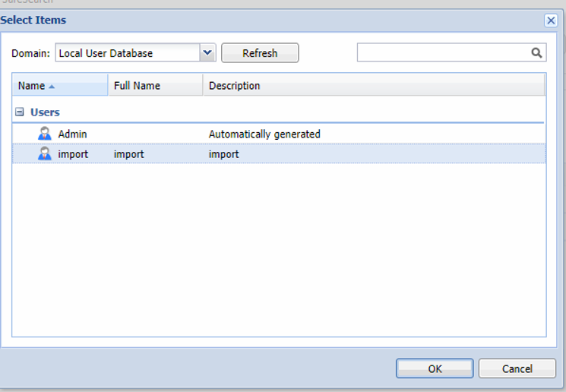The height and width of the screenshot is (392, 566).
Task: Click the Local User Database combo box
Action: (x=127, y=53)
